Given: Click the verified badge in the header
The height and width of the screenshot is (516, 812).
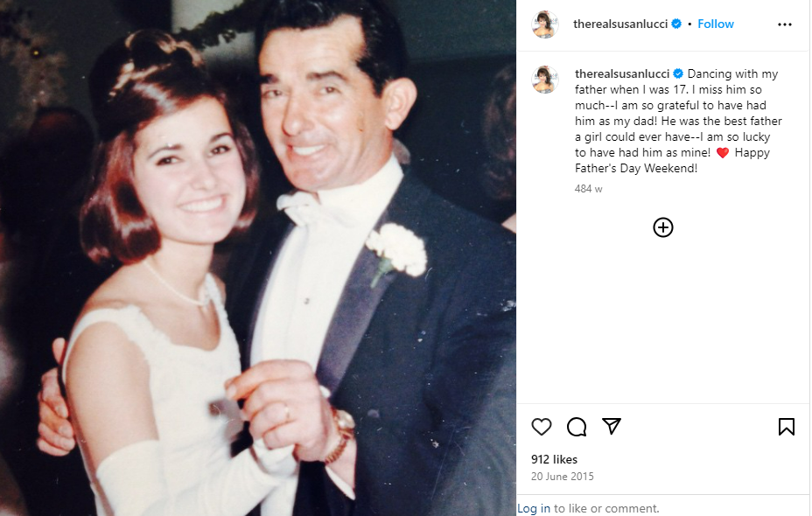Looking at the screenshot, I should click(676, 24).
